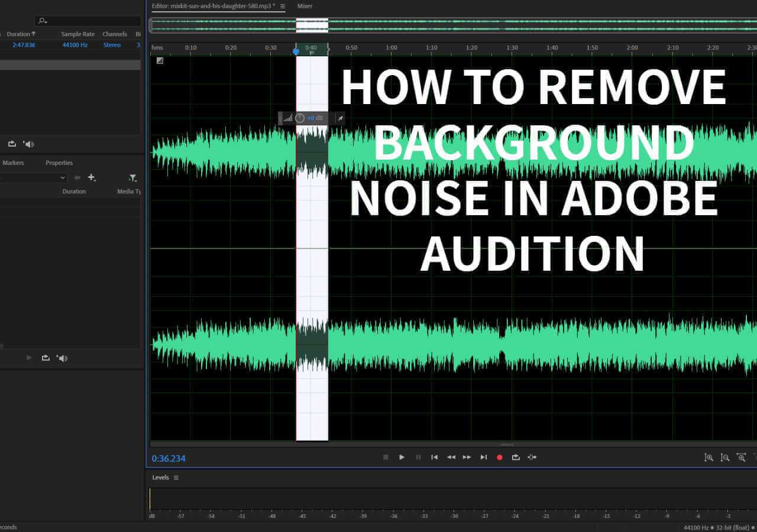Click the Rewind transport button
This screenshot has width=757, height=532.
tap(451, 457)
